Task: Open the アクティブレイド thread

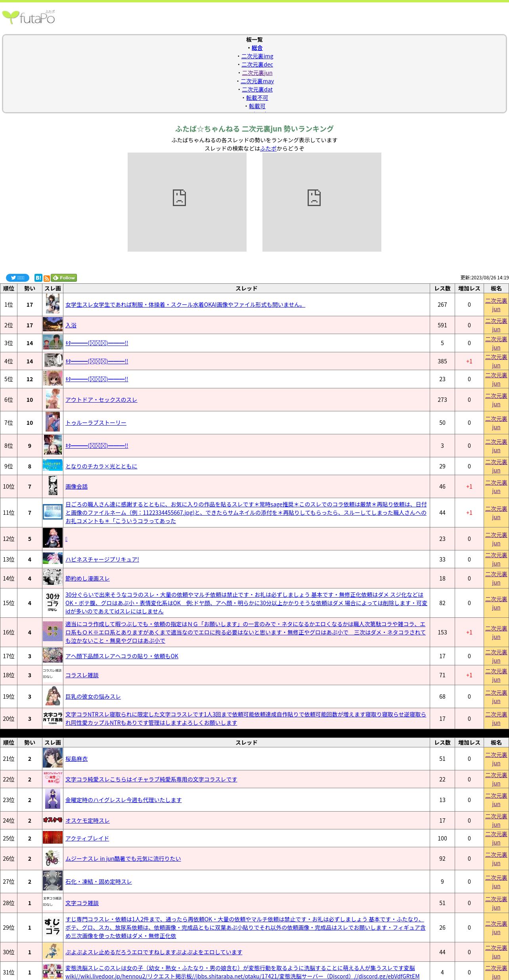Action: pyautogui.click(x=87, y=839)
